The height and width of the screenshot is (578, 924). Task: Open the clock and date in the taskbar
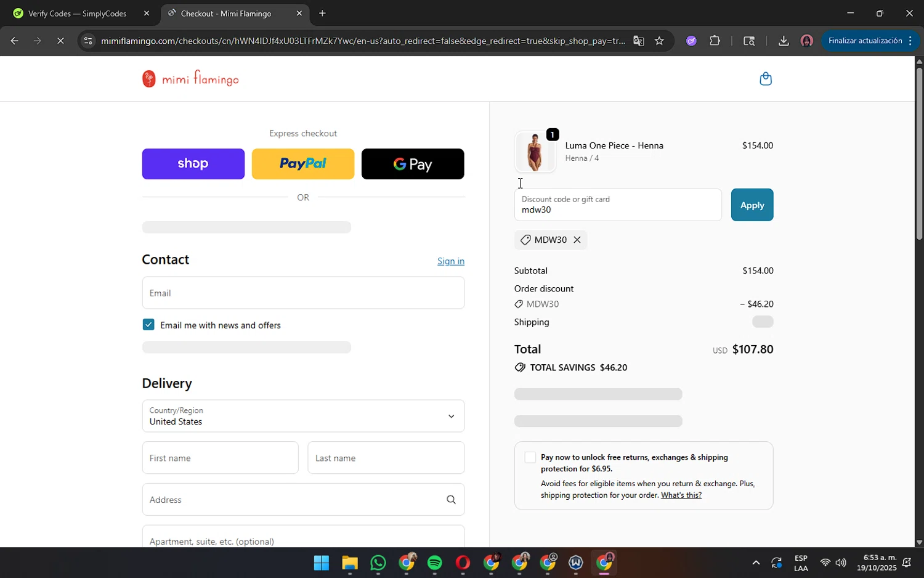coord(876,563)
